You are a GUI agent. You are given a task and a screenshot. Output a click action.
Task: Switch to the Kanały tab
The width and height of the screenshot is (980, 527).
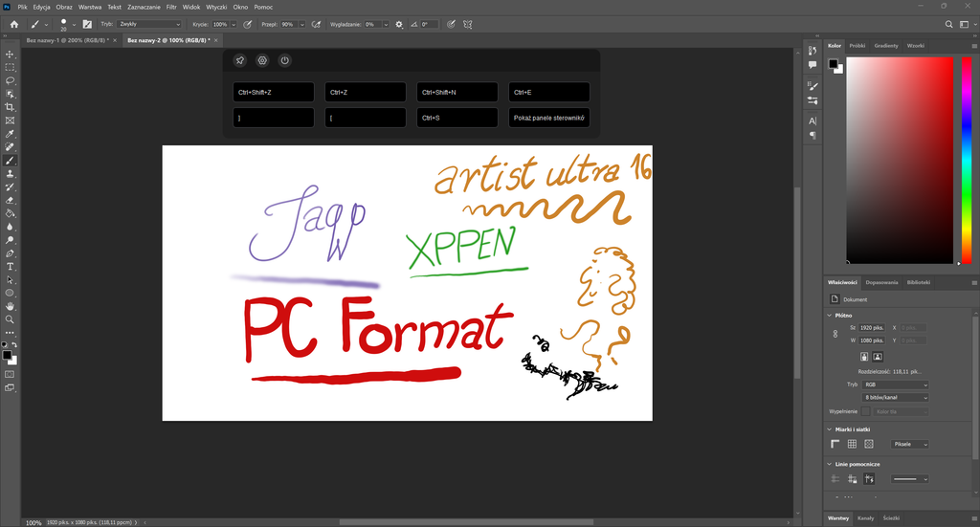(865, 518)
